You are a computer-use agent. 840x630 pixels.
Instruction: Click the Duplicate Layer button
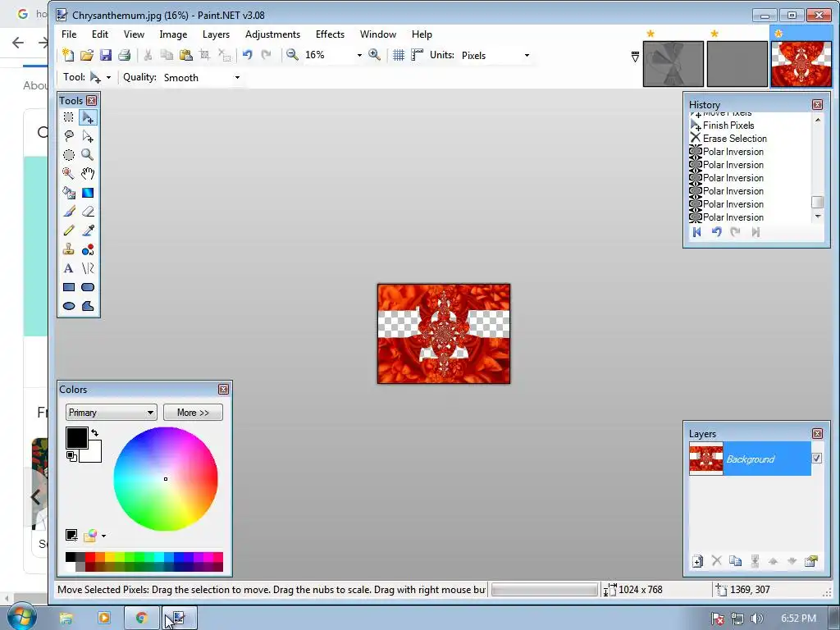[x=736, y=561]
